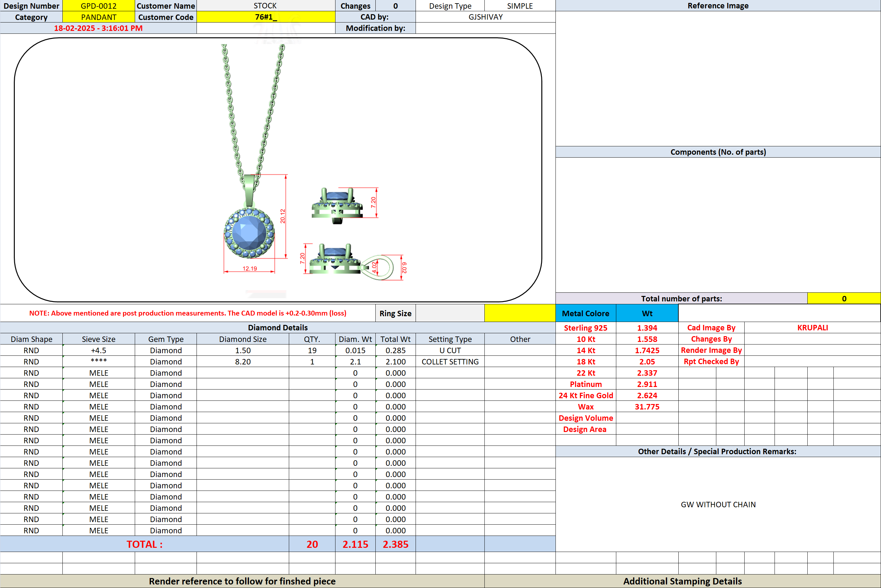Select the Ring Size label cell

395,313
